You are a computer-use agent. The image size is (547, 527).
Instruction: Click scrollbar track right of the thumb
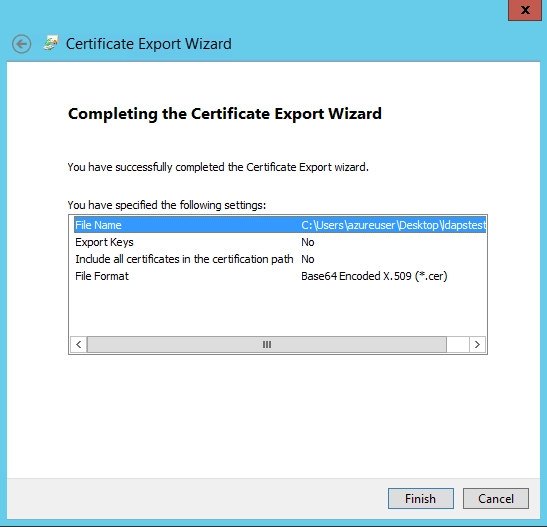pyautogui.click(x=458, y=345)
